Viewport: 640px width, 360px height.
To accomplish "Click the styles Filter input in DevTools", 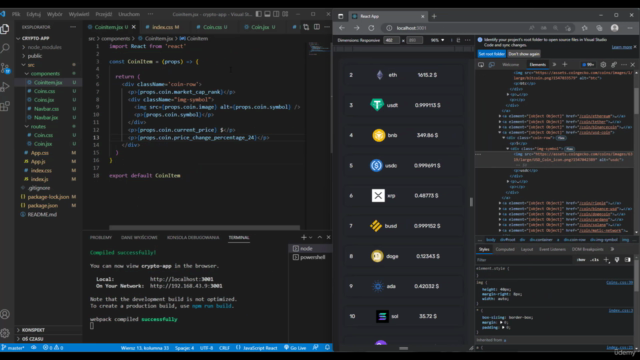I will point(523,260).
